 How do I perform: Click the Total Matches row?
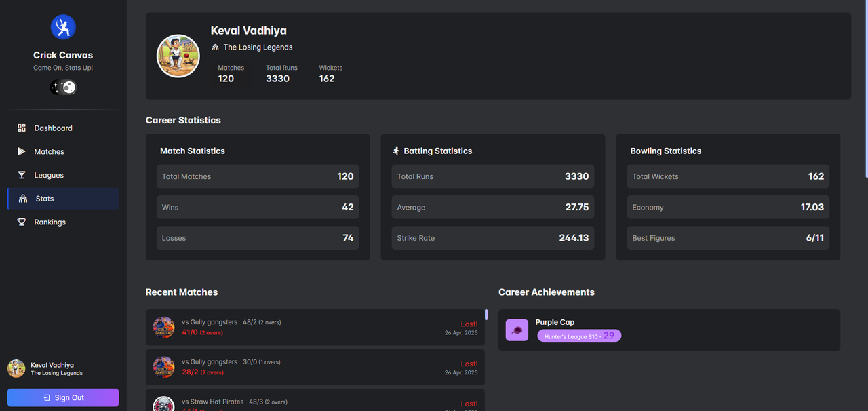[x=258, y=176]
